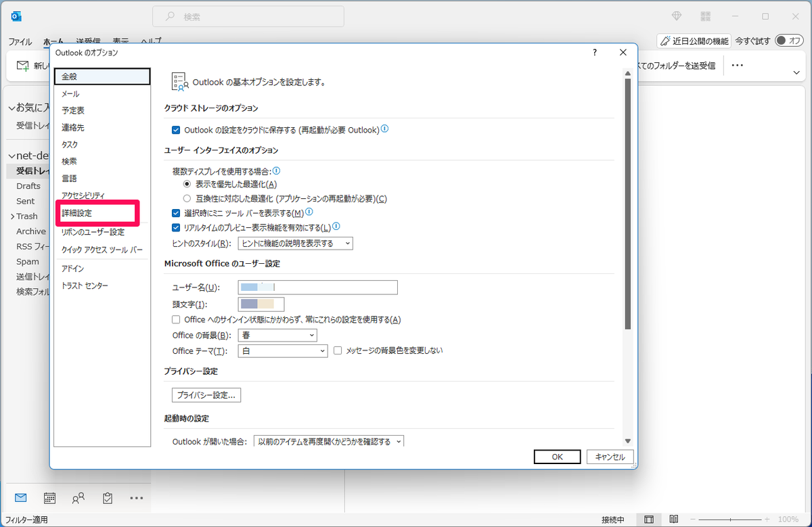This screenshot has width=812, height=527.
Task: Click the reading view icon in status bar
Action: click(x=673, y=520)
